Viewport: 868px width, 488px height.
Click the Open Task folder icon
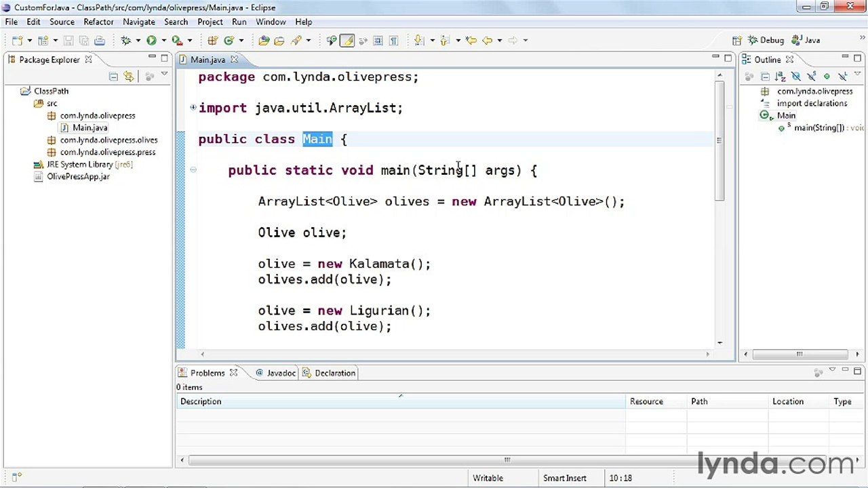[x=279, y=41]
